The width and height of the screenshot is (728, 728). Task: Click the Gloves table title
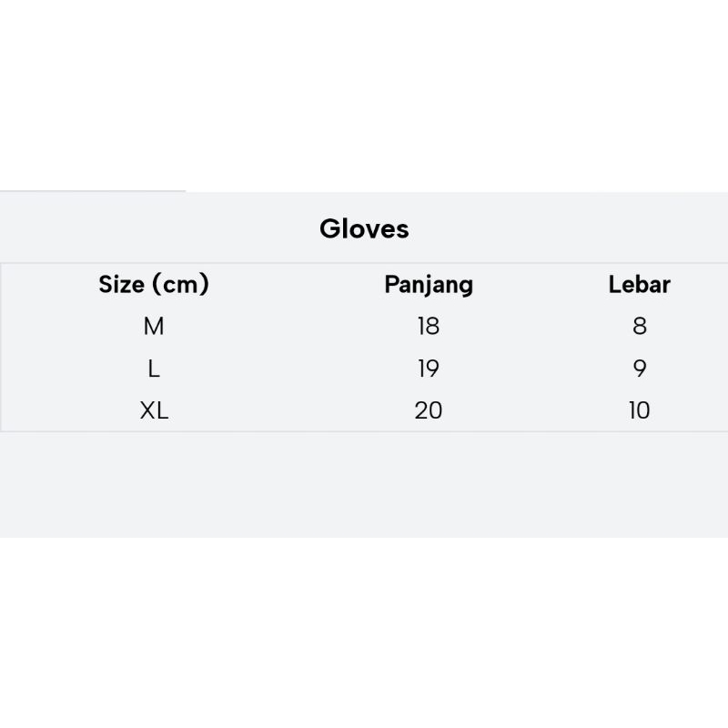[364, 228]
